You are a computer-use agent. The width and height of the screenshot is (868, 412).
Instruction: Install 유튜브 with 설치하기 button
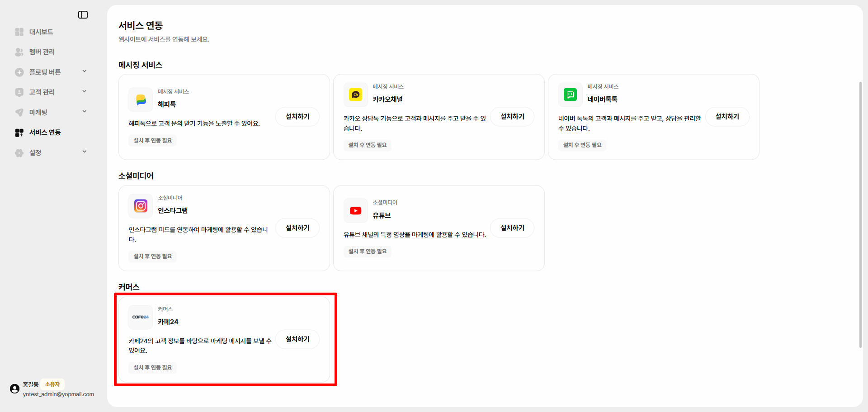tap(512, 228)
